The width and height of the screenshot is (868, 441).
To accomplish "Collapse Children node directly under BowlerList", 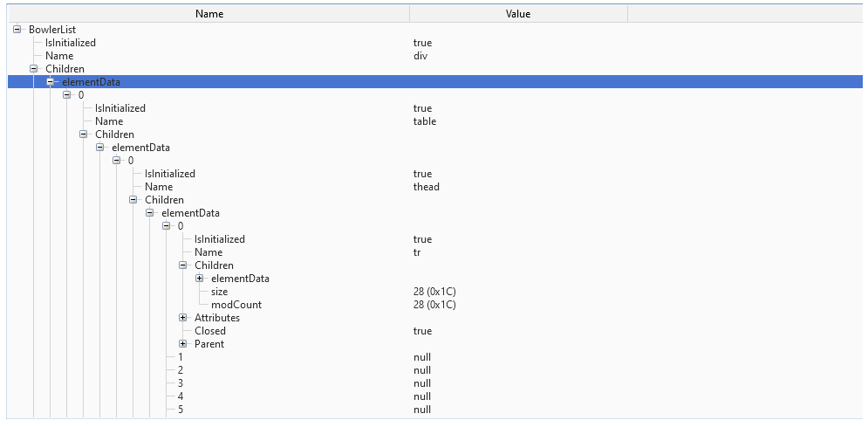I will click(x=34, y=69).
